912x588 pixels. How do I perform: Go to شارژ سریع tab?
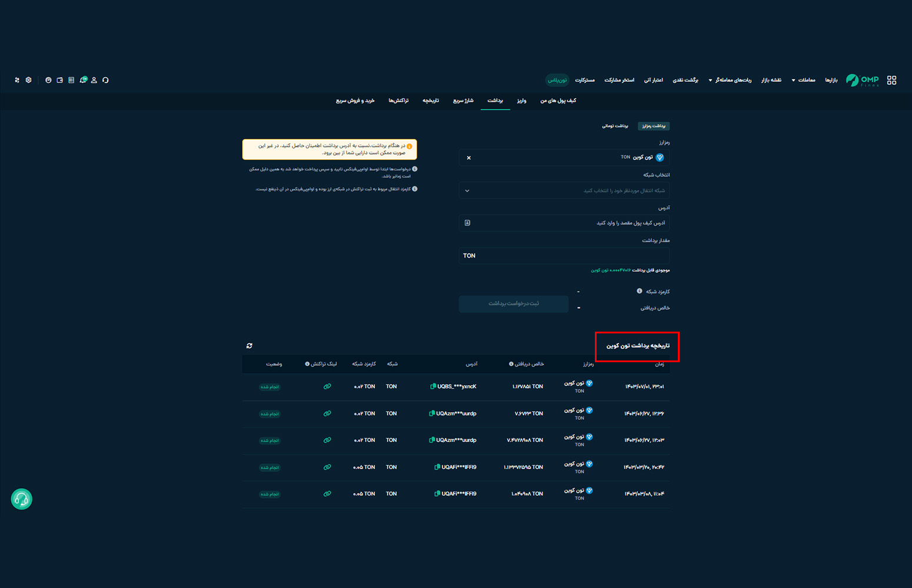click(x=463, y=101)
